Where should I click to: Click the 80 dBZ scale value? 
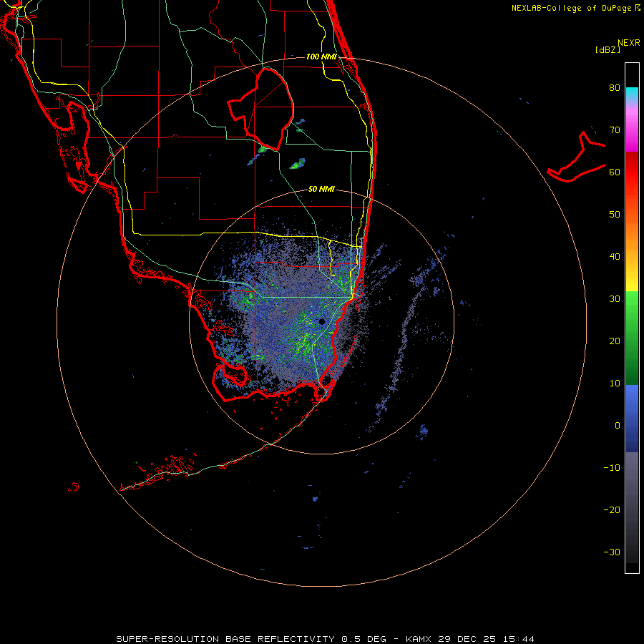(x=615, y=88)
